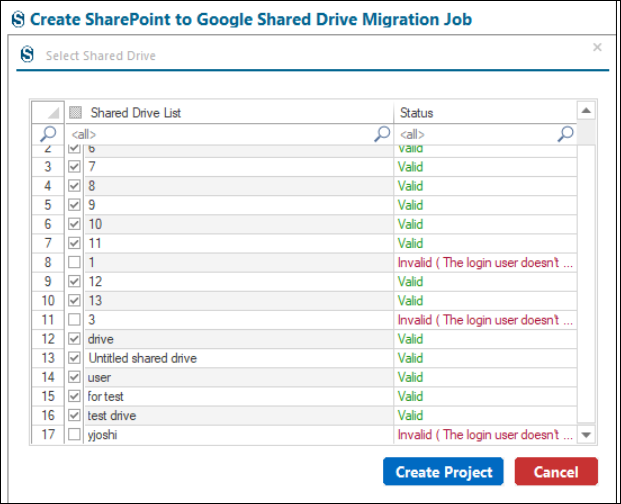Click the Create Project button
The image size is (621, 504).
click(443, 472)
